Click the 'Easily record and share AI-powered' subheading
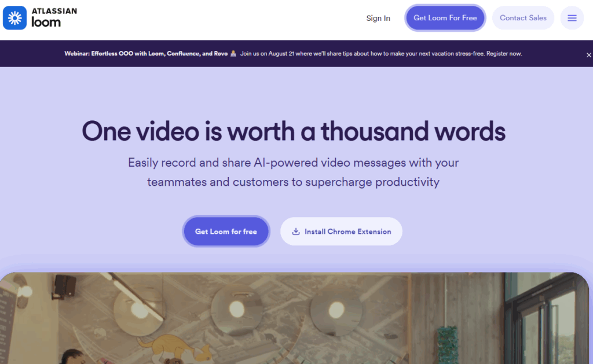This screenshot has height=364, width=593. tap(293, 172)
